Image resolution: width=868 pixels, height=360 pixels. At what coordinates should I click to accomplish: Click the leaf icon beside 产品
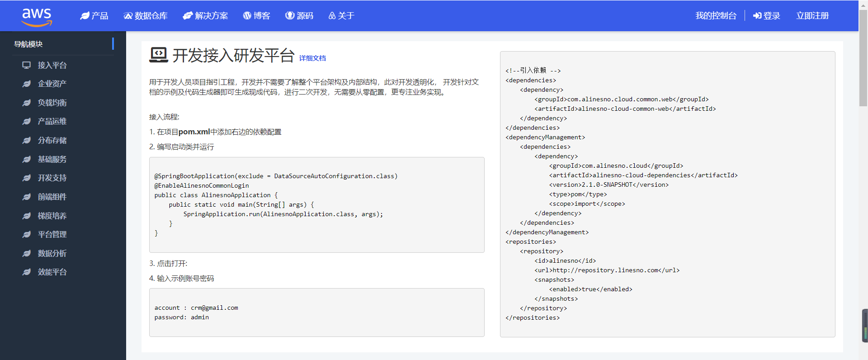(85, 16)
